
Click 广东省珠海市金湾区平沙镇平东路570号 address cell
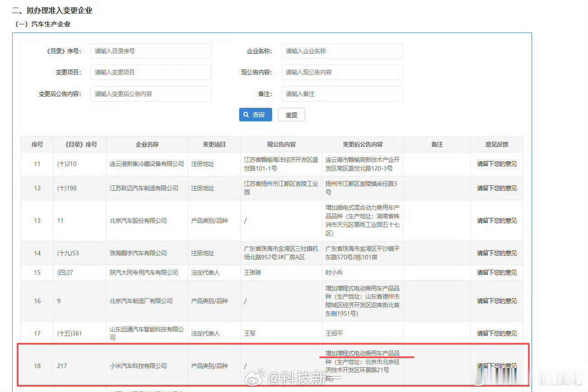(x=362, y=253)
